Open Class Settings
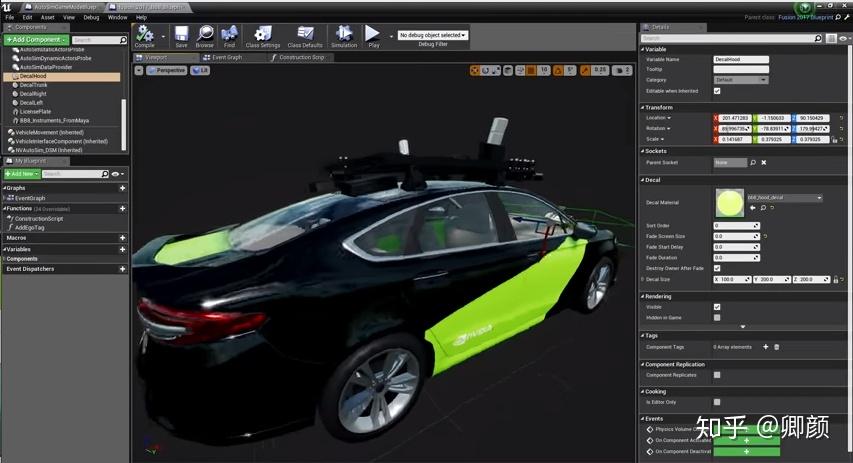 (263, 36)
